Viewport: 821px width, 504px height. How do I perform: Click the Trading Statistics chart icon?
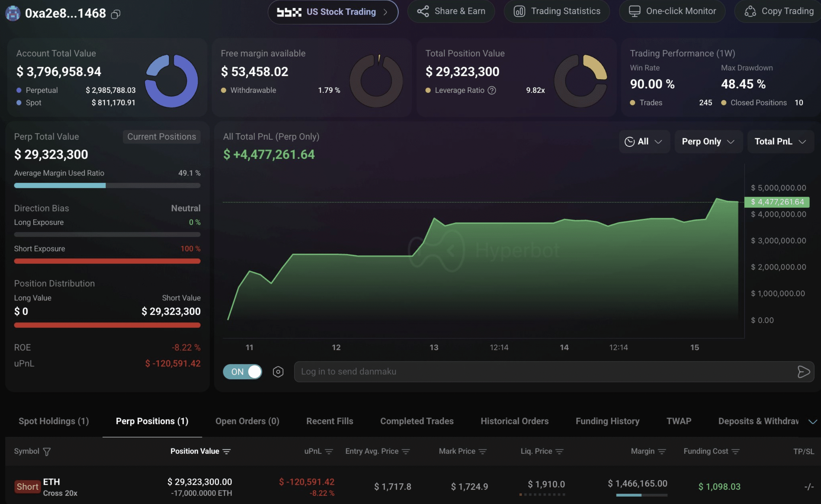[x=519, y=11]
